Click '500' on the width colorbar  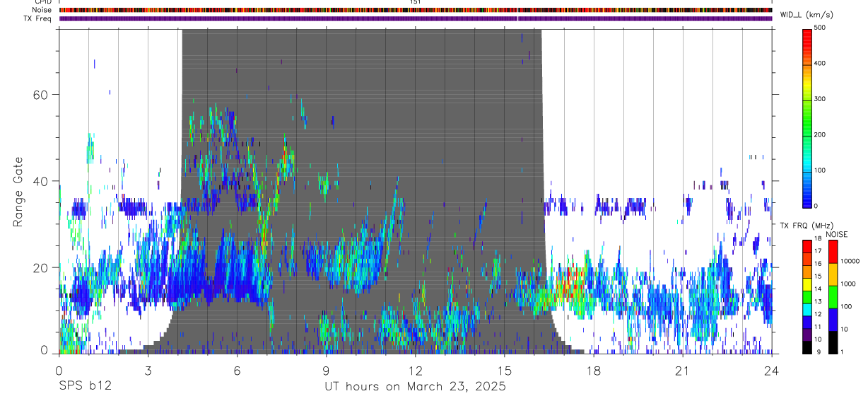tap(820, 28)
